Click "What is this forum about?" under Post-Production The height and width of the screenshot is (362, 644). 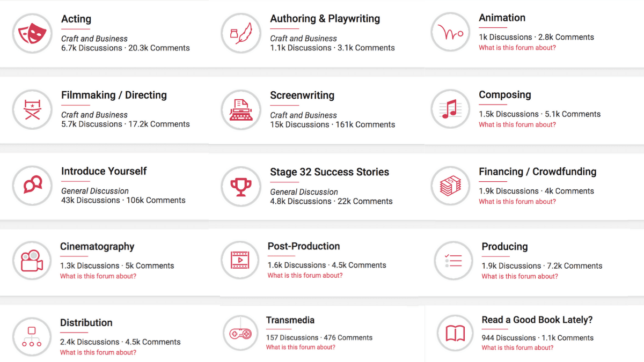[x=305, y=276]
